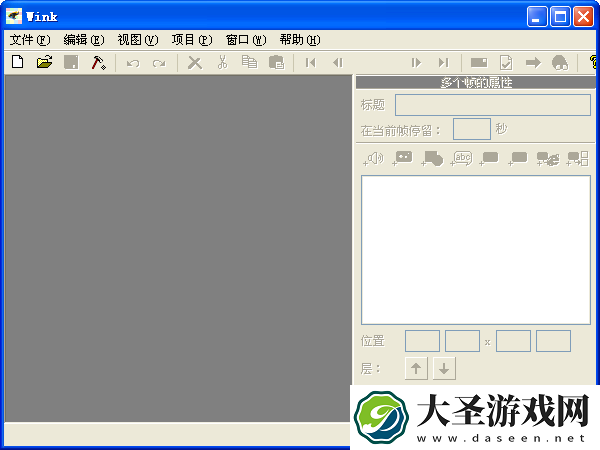
Task: Click the binoculars-like icon in the toolbar
Action: (560, 62)
